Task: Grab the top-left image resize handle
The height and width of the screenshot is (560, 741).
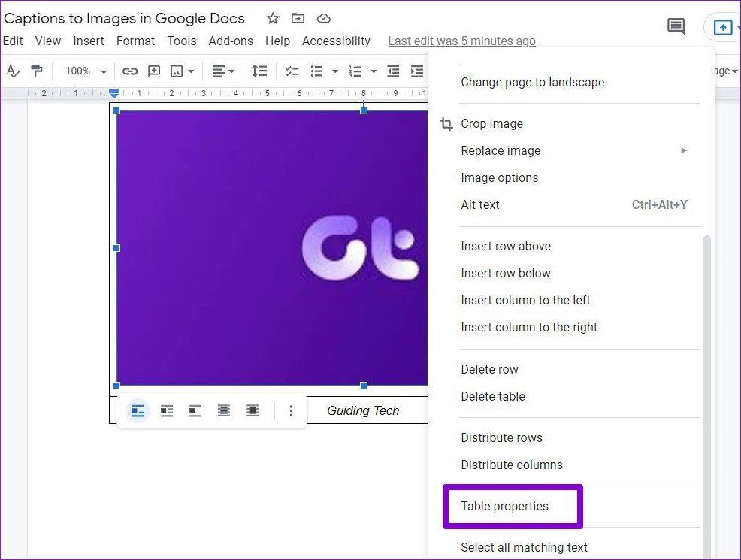Action: click(x=116, y=110)
